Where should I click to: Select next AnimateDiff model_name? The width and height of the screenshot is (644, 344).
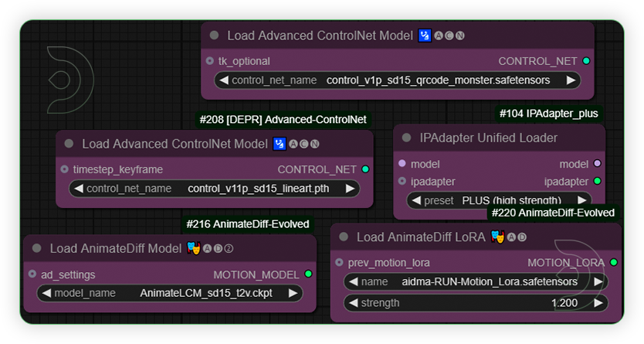[x=293, y=293]
